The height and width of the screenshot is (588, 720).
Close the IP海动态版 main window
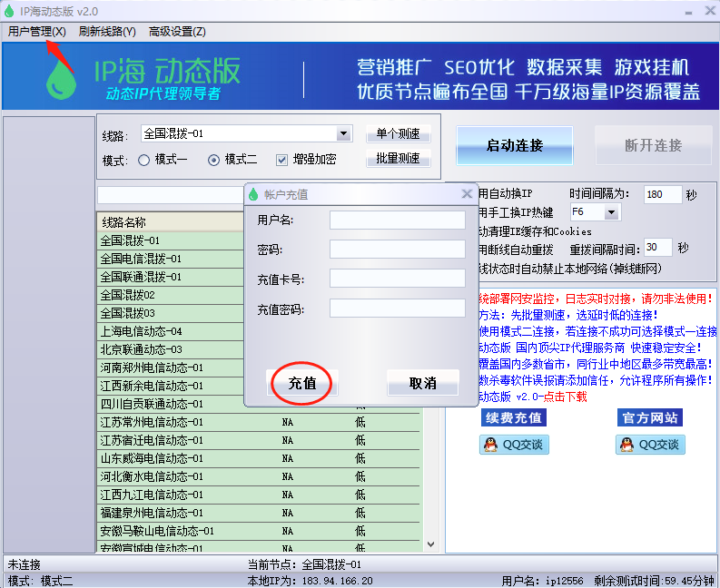pos(710,11)
